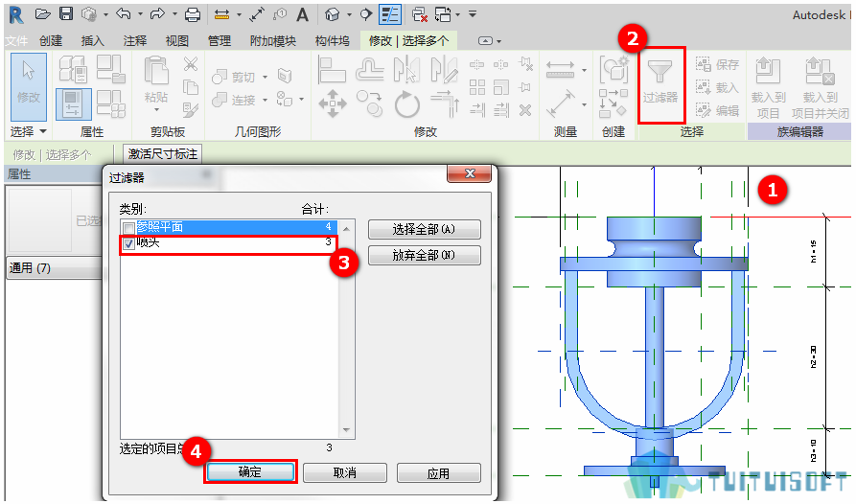The image size is (856, 504).
Task: Switch to the 注释 ribbon tab
Action: 135,41
